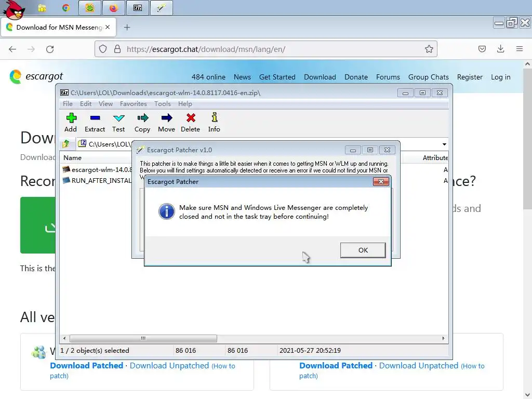
Task: Click the left Download Patched link
Action: pyautogui.click(x=87, y=365)
